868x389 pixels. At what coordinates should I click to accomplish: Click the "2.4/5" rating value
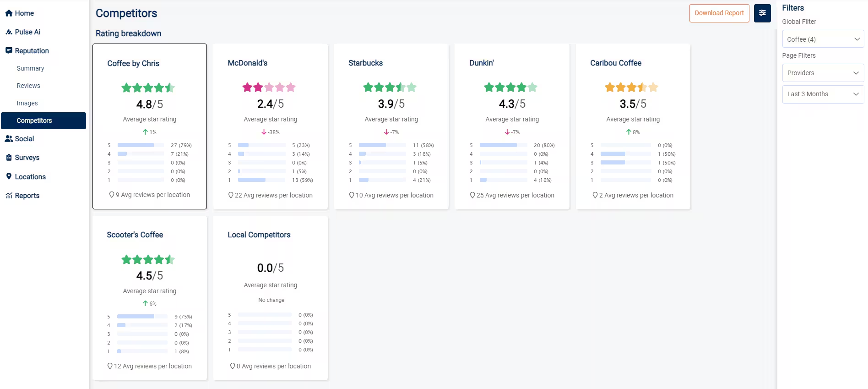(271, 104)
